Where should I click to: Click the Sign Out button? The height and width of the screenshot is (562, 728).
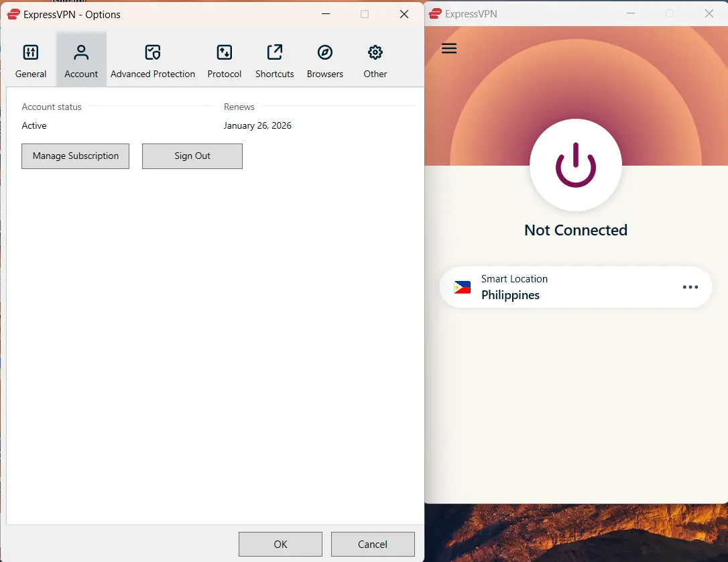pos(192,156)
